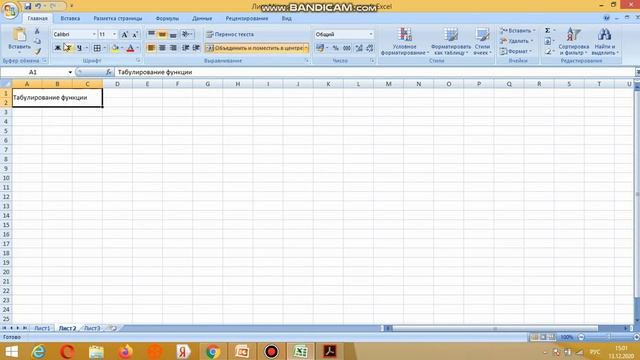This screenshot has height=360, width=640.
Task: Expand the borders button dropdown arrow
Action: 104,48
